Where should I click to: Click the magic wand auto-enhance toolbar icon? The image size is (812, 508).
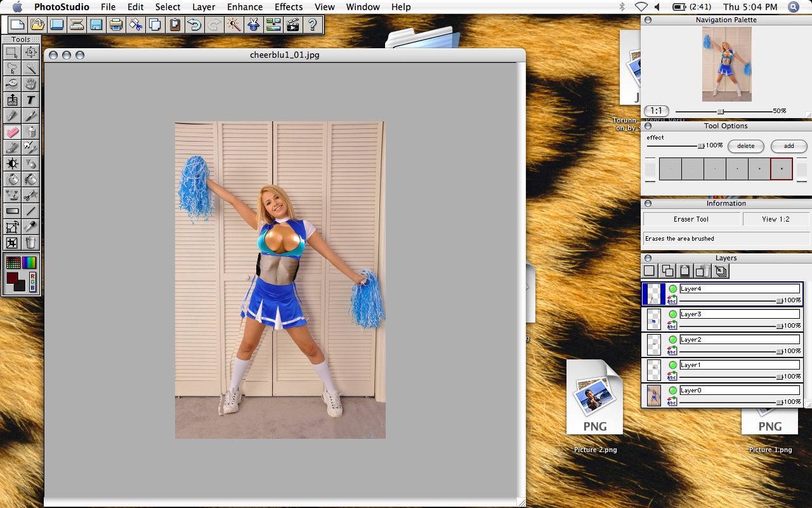234,25
